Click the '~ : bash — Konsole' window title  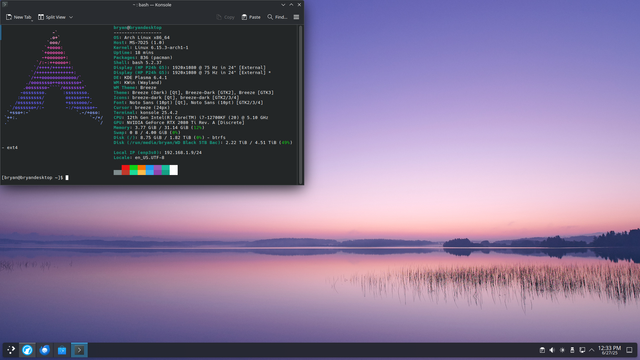tap(152, 4)
